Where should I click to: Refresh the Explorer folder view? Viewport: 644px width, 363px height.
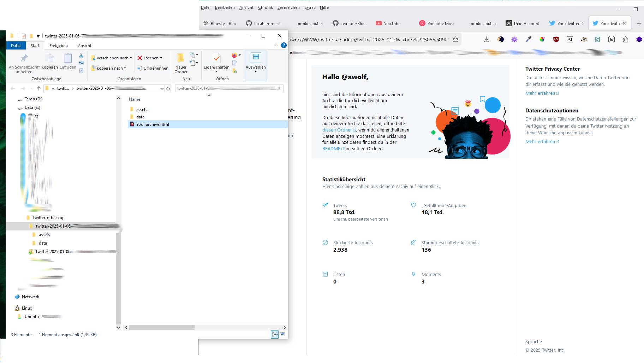tap(168, 88)
